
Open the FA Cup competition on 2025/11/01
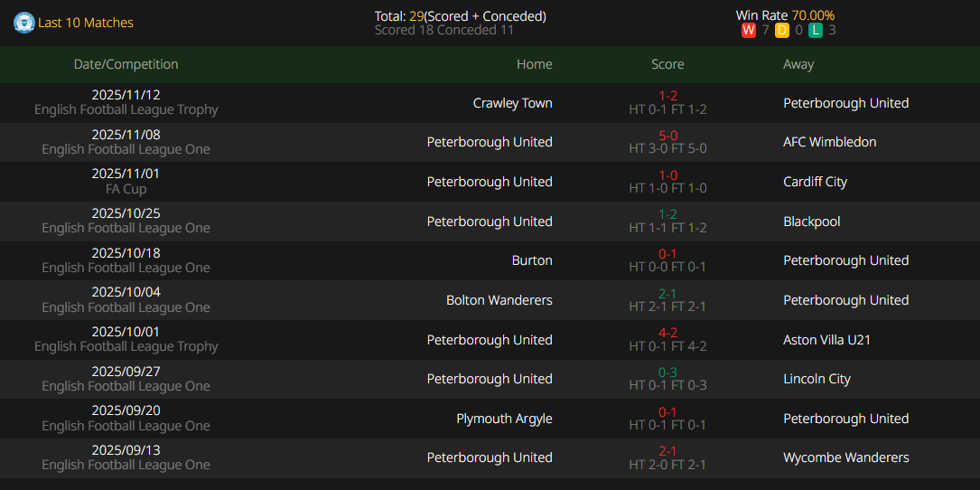(x=126, y=189)
